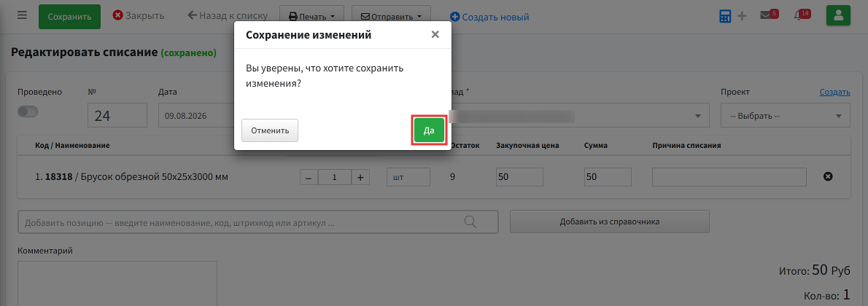The height and width of the screenshot is (306, 868).
Task: Click the Отменить button
Action: pyautogui.click(x=270, y=130)
